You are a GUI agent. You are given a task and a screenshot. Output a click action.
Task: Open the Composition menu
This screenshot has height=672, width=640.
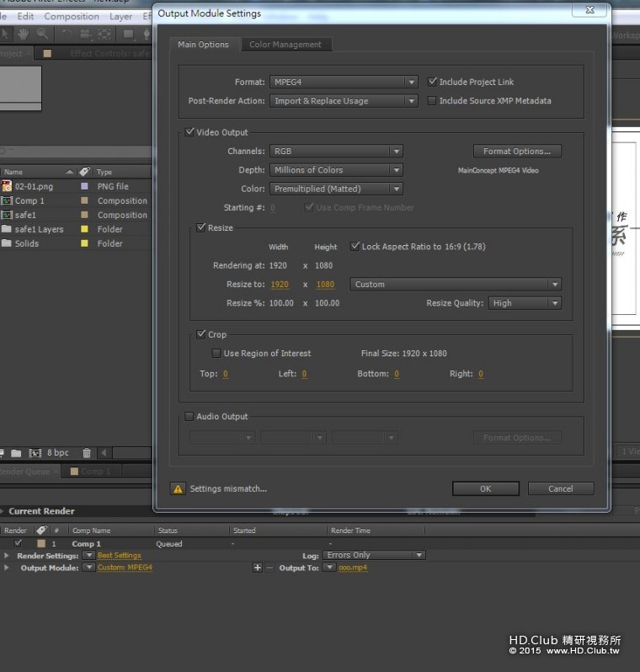click(72, 16)
